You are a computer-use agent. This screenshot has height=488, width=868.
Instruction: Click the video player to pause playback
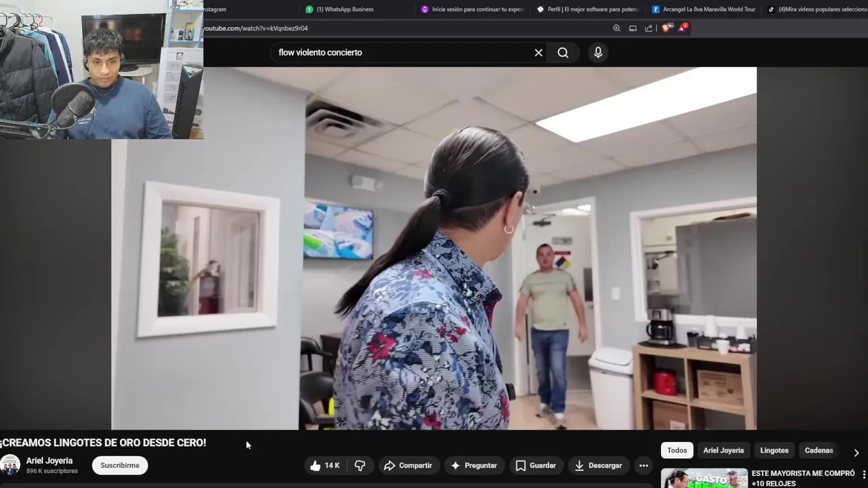(x=434, y=248)
